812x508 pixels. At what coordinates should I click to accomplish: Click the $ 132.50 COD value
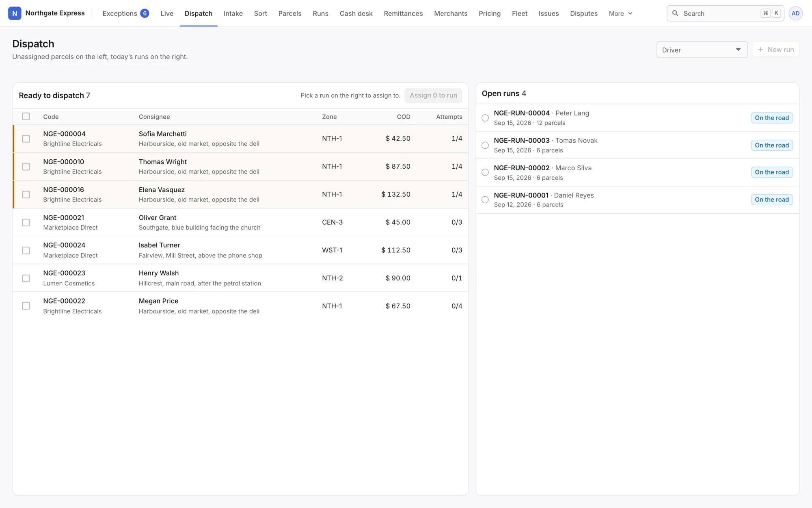[x=396, y=194]
